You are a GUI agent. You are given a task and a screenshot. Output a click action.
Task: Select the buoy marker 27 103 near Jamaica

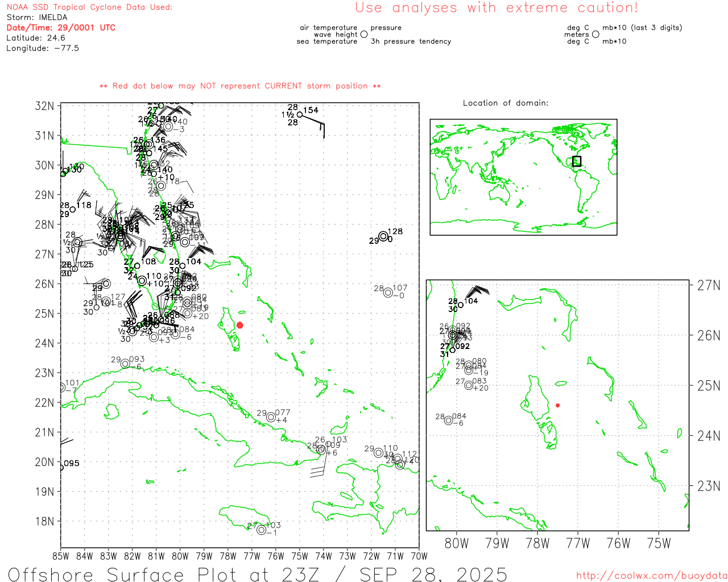point(261,530)
